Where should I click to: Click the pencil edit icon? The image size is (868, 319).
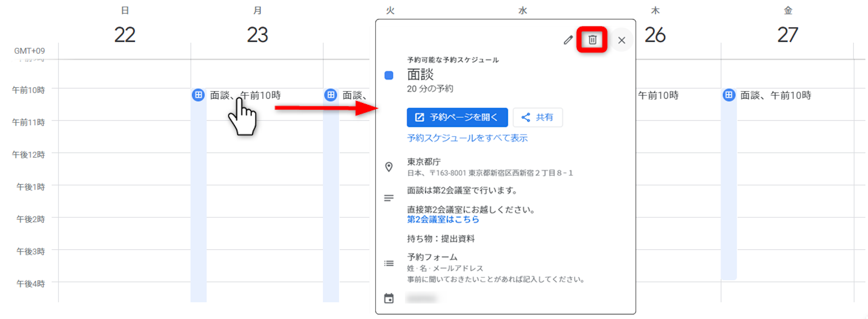pyautogui.click(x=568, y=40)
